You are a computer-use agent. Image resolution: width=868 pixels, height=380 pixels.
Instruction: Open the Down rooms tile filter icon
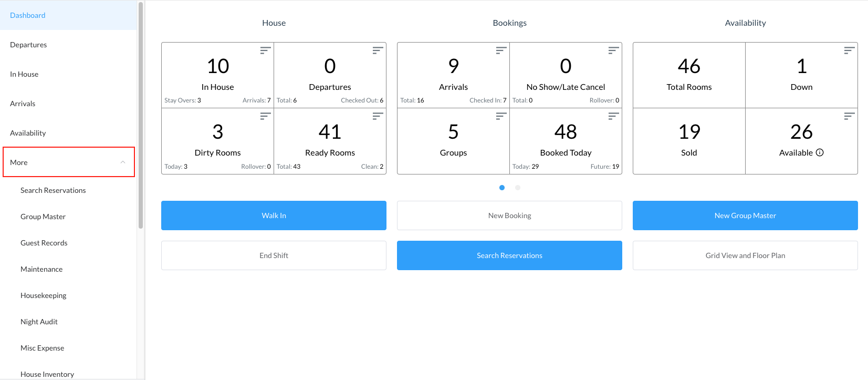coord(849,50)
